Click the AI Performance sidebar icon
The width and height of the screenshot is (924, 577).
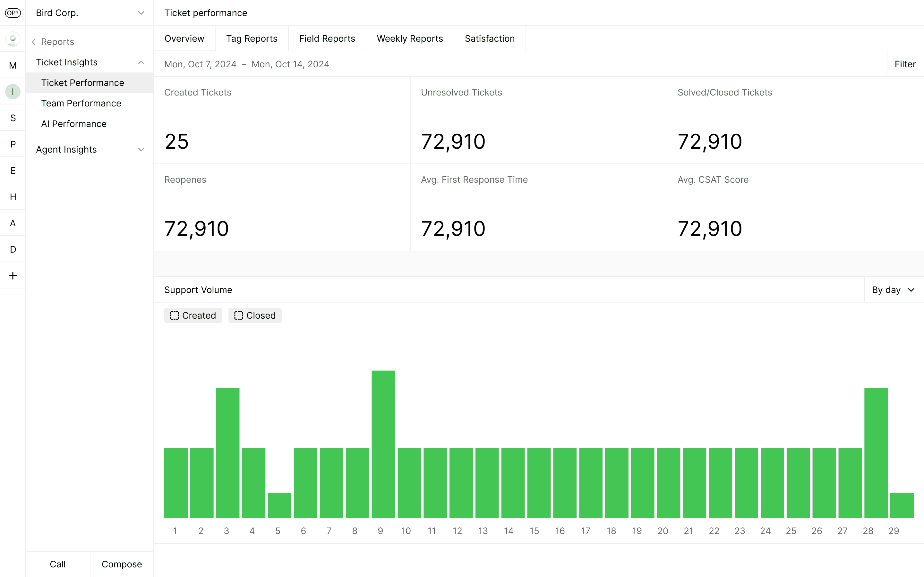tap(74, 123)
